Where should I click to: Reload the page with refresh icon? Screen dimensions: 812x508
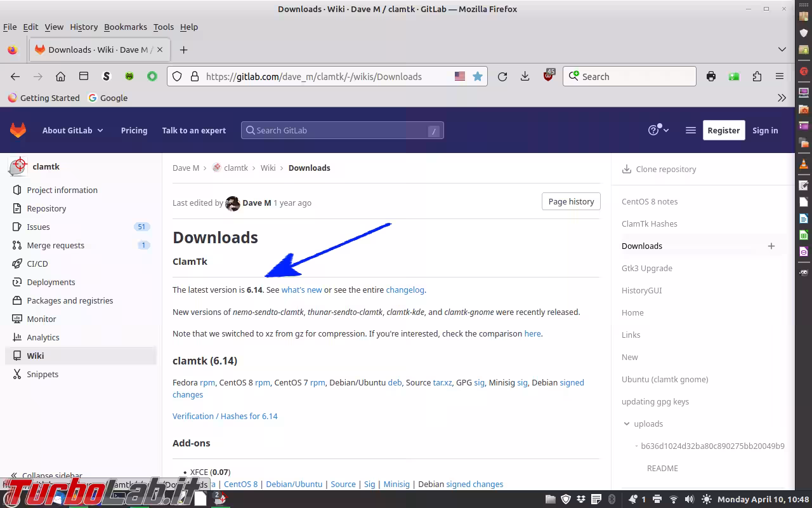[502, 76]
